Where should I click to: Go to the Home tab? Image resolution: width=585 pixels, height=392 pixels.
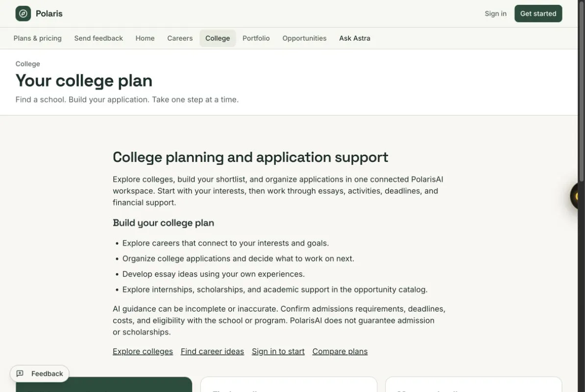pyautogui.click(x=145, y=38)
